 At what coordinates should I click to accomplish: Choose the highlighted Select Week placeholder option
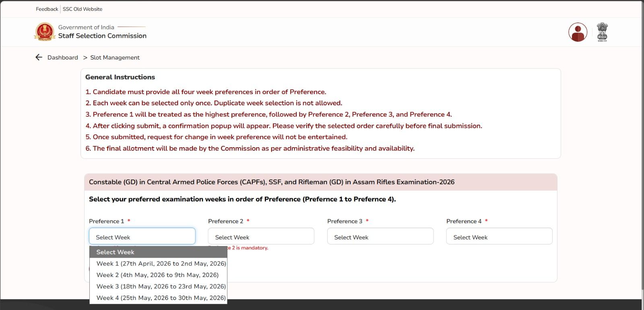158,252
